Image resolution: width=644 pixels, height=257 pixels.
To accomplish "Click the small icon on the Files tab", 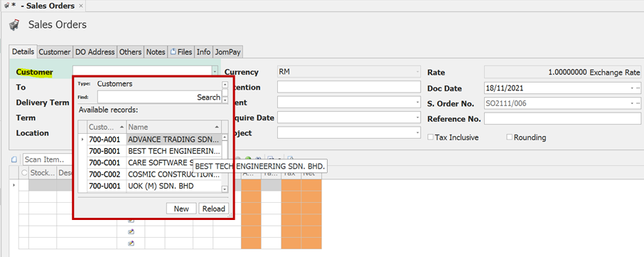I will tap(173, 52).
